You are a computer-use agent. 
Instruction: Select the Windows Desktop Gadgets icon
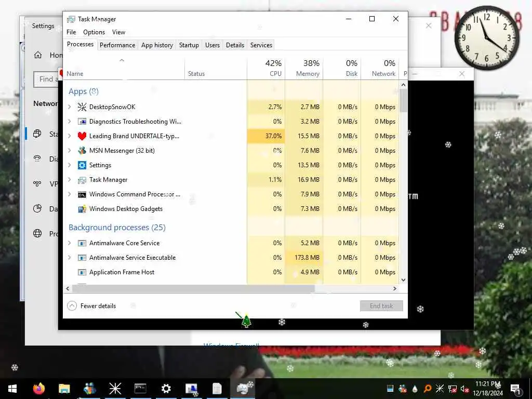click(82, 209)
